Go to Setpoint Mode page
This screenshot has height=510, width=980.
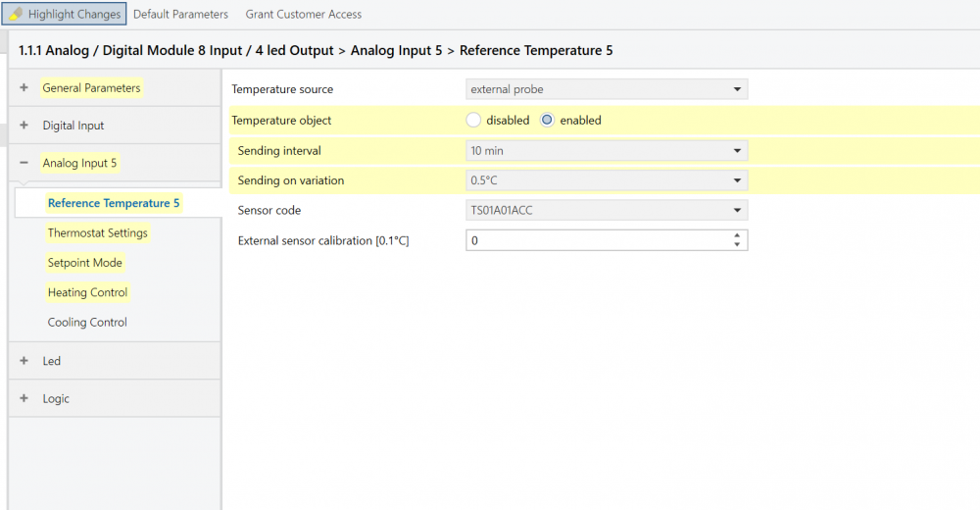[x=85, y=263]
